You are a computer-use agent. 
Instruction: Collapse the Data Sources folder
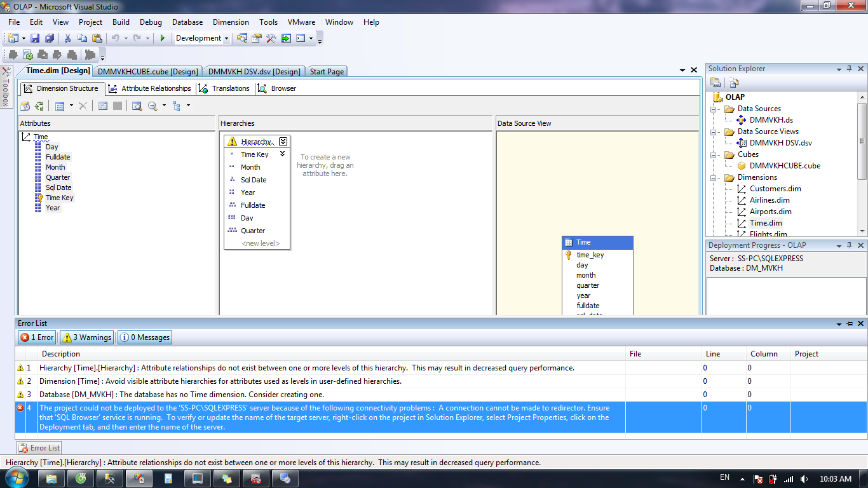click(714, 109)
